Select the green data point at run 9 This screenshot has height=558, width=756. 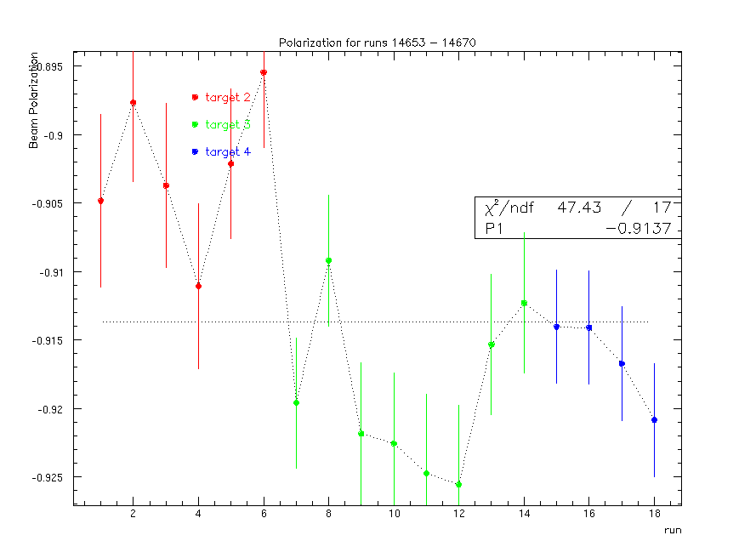pyautogui.click(x=361, y=434)
